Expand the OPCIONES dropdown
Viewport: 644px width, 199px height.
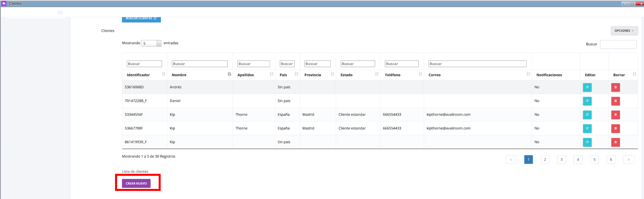(x=624, y=31)
